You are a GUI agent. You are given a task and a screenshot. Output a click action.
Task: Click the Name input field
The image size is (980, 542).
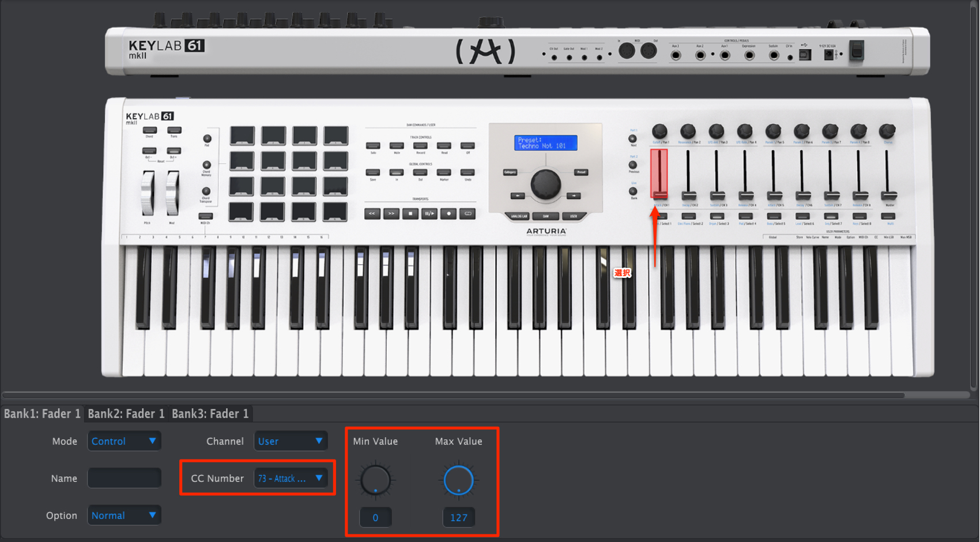pyautogui.click(x=124, y=478)
